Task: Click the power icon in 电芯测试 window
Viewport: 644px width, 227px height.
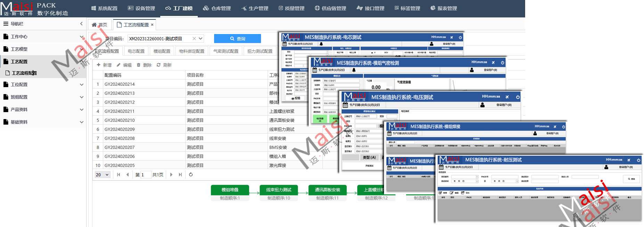Action: (x=460, y=37)
